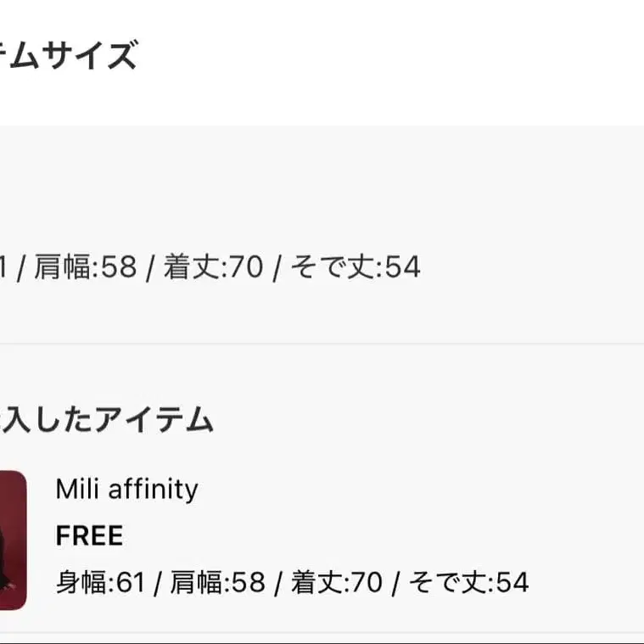Screen dimensions: 644x644
Task: Click empty space right of Mili affinity
Action: (x=407, y=489)
